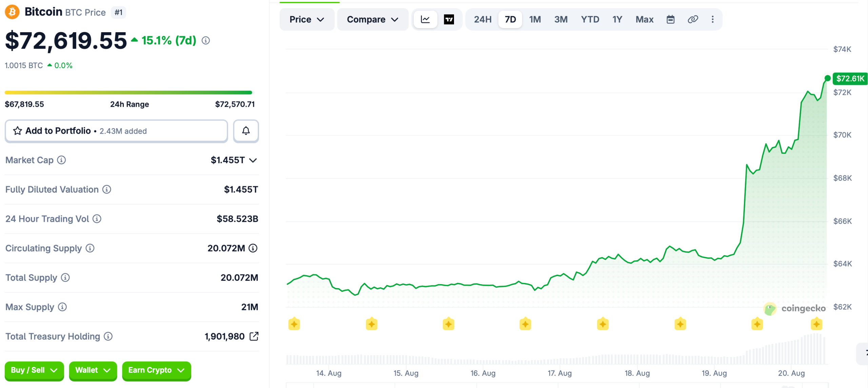Screen dimensions: 868x388
Task: Click the news marker under 18. Aug
Action: (x=603, y=324)
